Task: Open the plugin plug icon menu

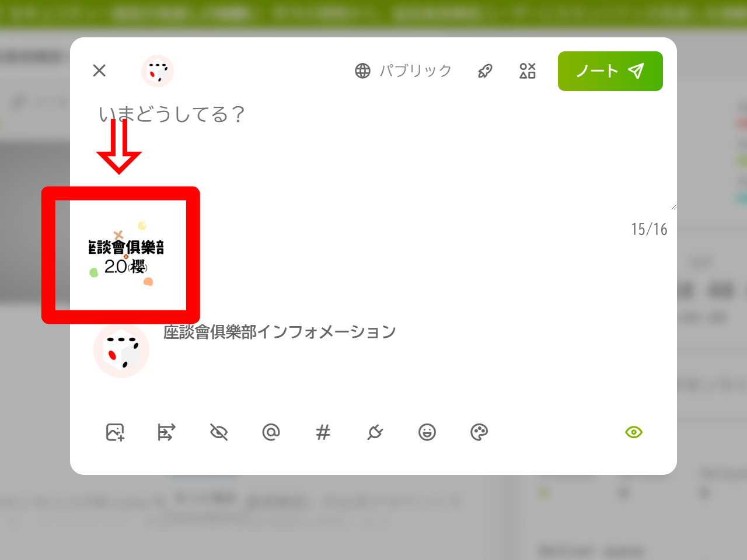Action: click(375, 432)
